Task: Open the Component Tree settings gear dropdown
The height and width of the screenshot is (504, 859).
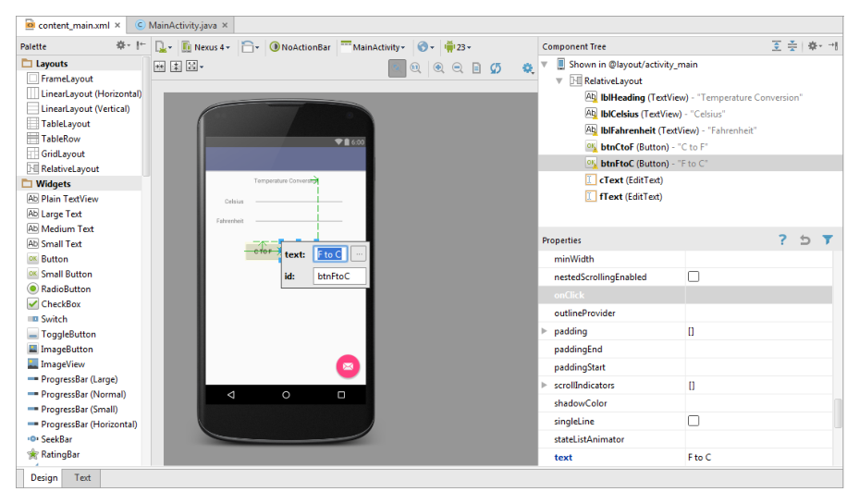Action: coord(815,46)
